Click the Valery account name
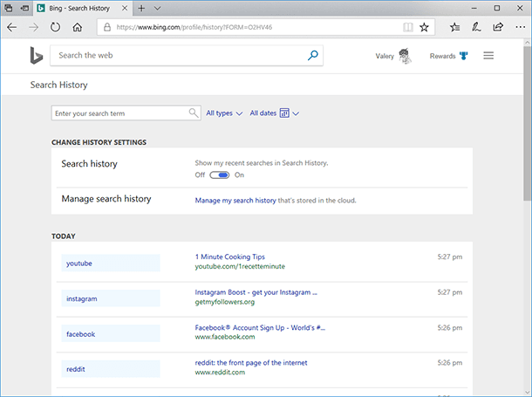Screen dimensions: 532x397 (x=385, y=56)
